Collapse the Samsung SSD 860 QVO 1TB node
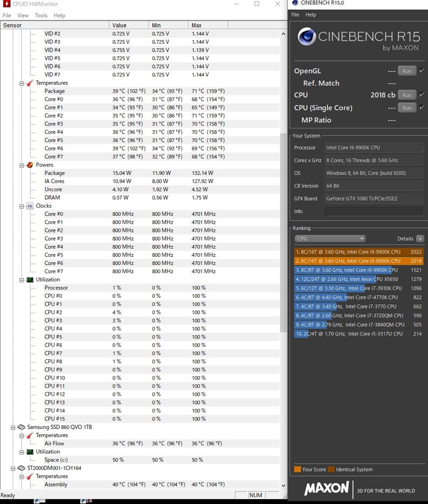Image resolution: width=428 pixels, height=504 pixels. click(x=13, y=428)
